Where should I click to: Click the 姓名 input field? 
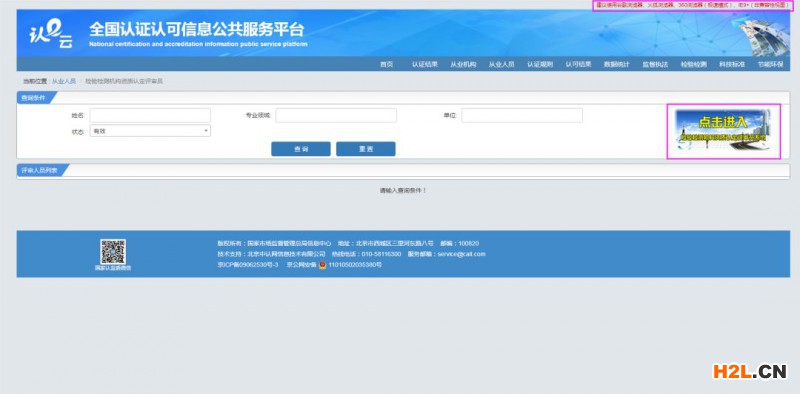coord(150,115)
